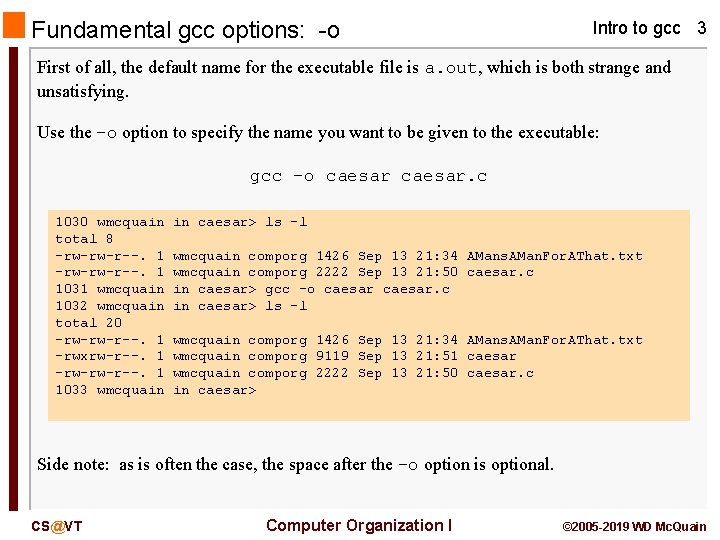
Task: Click the 'total 8' line in the terminal
Action: pyautogui.click(x=84, y=239)
